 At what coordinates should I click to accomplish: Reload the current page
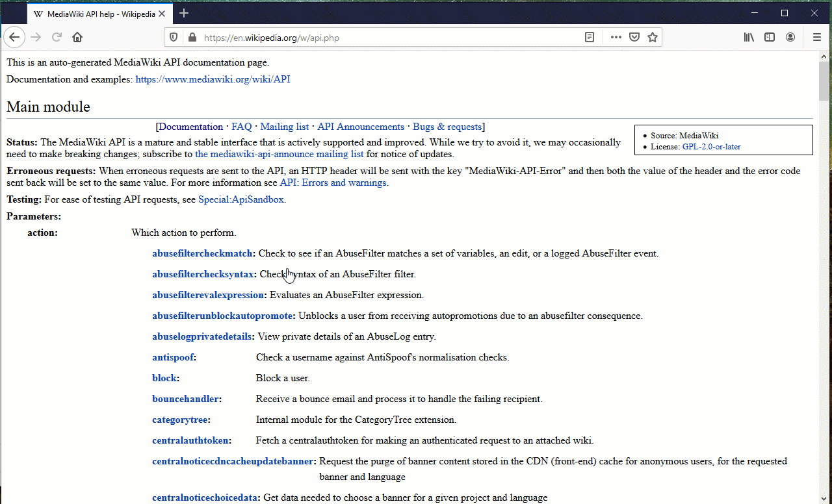57,38
